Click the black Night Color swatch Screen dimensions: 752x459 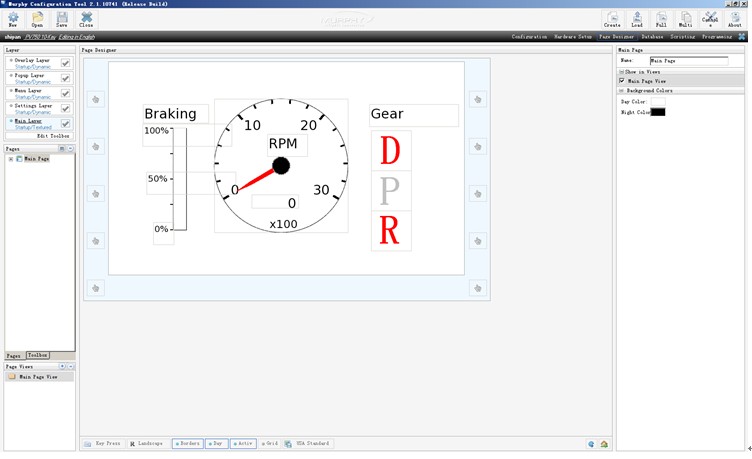click(x=658, y=112)
